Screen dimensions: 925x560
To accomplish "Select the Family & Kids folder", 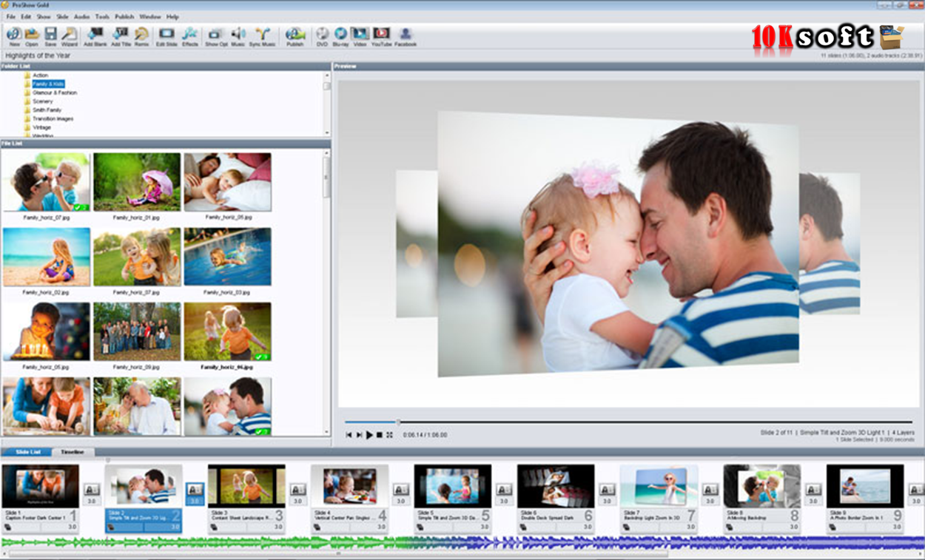I will point(48,84).
